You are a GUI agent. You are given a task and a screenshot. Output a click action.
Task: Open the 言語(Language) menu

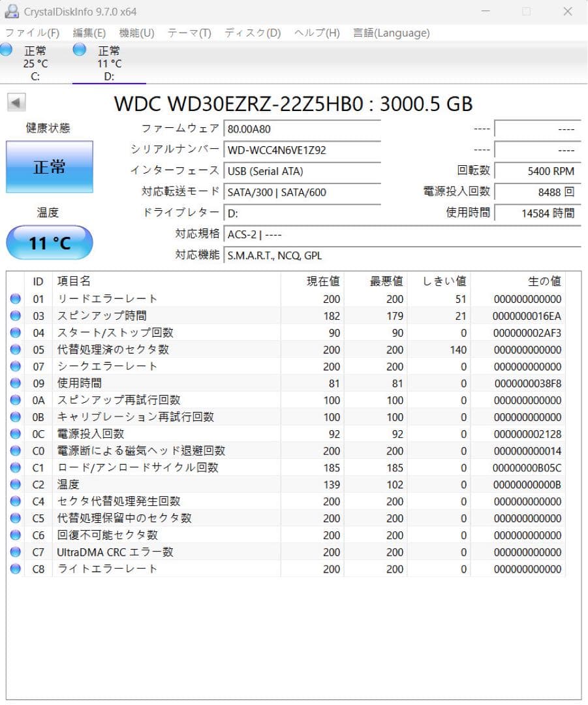pyautogui.click(x=391, y=33)
